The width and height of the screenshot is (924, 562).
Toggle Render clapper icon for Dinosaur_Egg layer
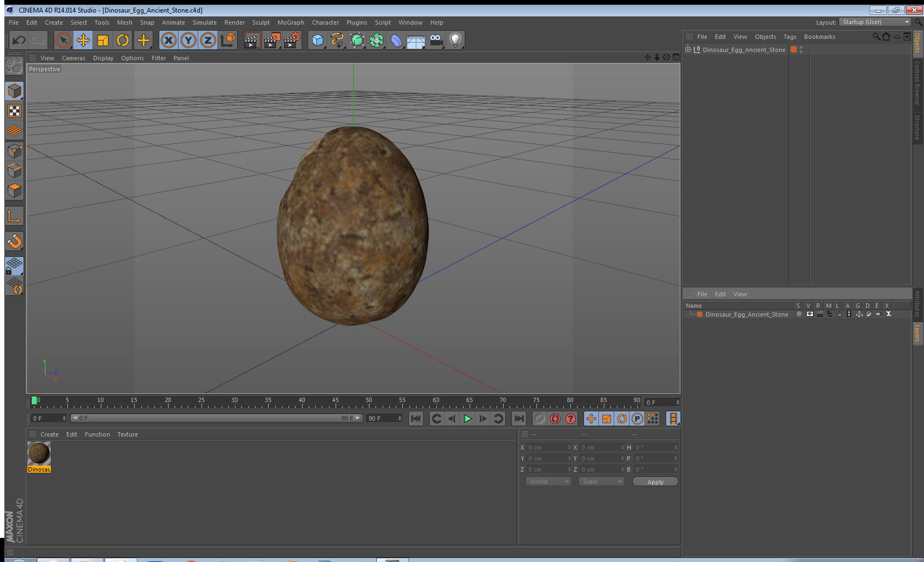point(819,314)
